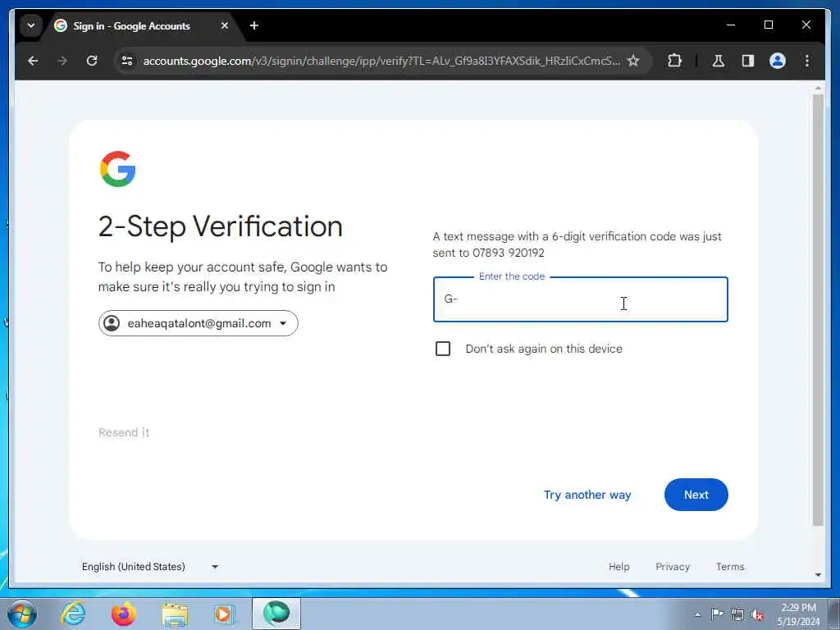This screenshot has width=840, height=630.
Task: Click the Google logo
Action: tap(118, 169)
